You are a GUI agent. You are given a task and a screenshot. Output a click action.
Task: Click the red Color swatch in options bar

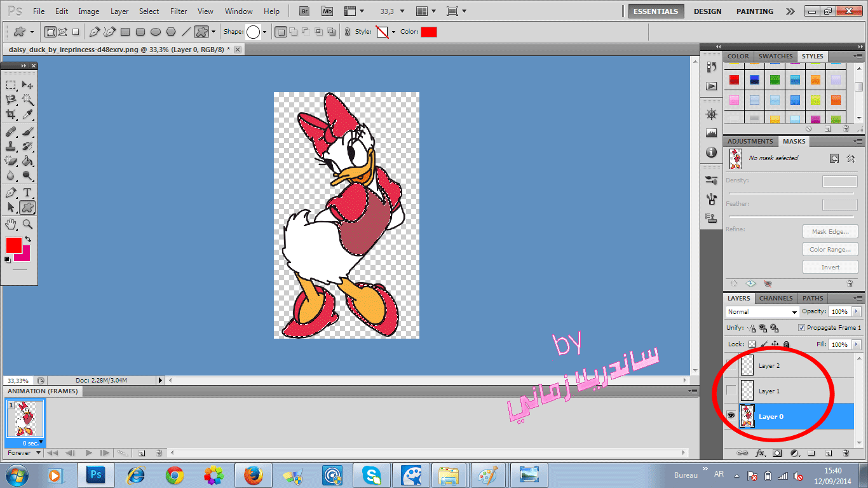tap(429, 32)
